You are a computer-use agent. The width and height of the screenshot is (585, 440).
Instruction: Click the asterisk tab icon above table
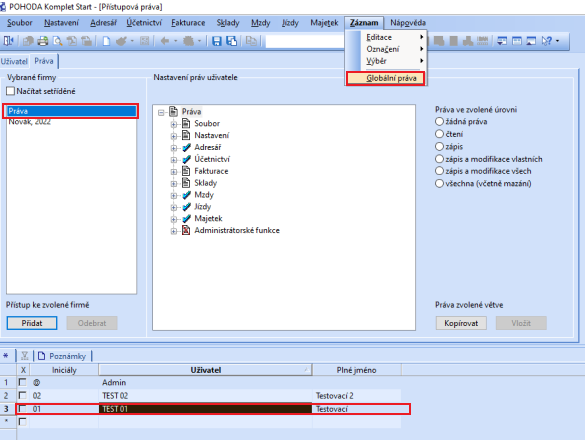pos(6,356)
